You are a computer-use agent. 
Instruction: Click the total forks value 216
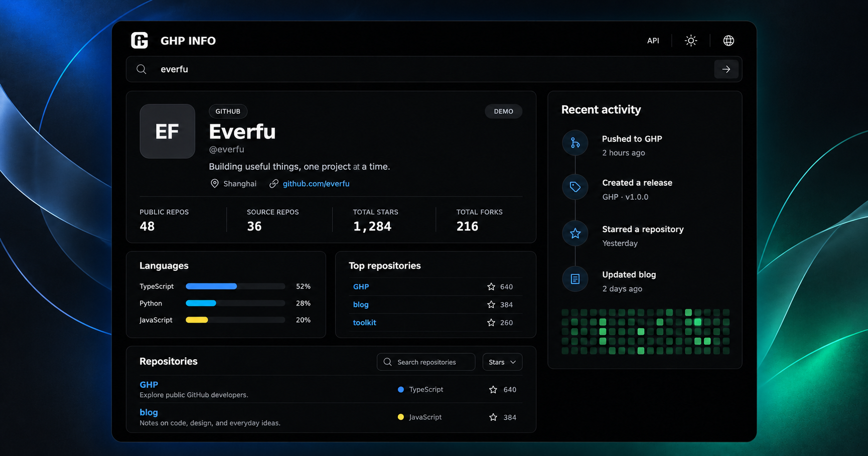(x=467, y=226)
